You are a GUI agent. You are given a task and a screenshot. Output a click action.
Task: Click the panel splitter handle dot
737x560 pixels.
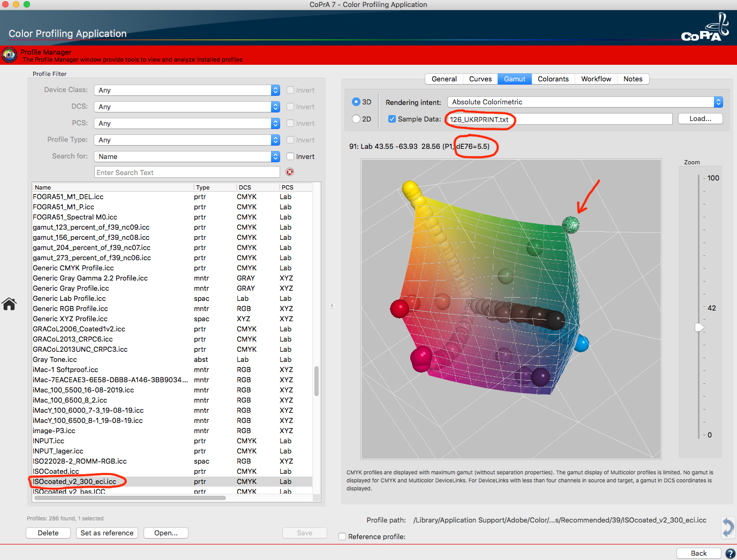(x=332, y=306)
